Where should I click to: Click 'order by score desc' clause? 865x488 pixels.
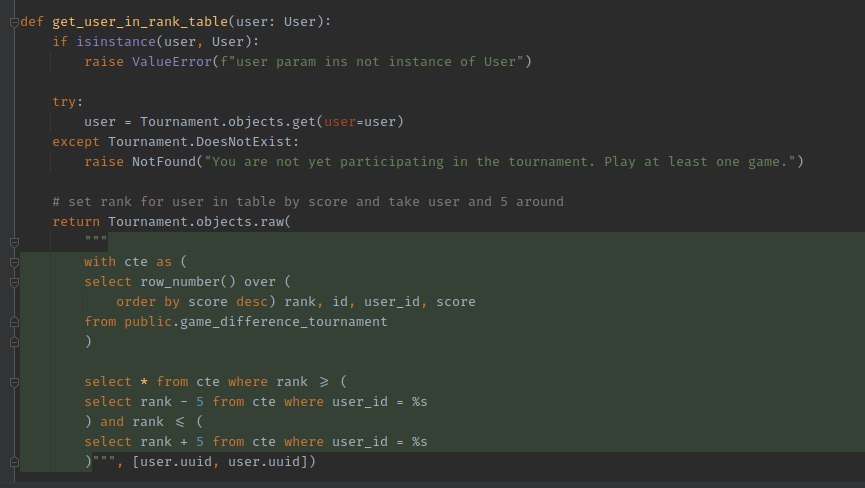coord(191,302)
